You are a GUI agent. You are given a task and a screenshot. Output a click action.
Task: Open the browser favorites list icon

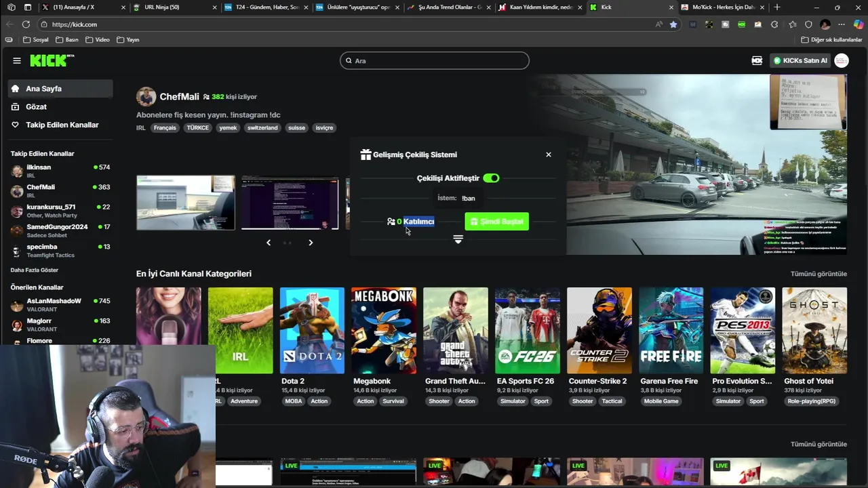click(792, 24)
